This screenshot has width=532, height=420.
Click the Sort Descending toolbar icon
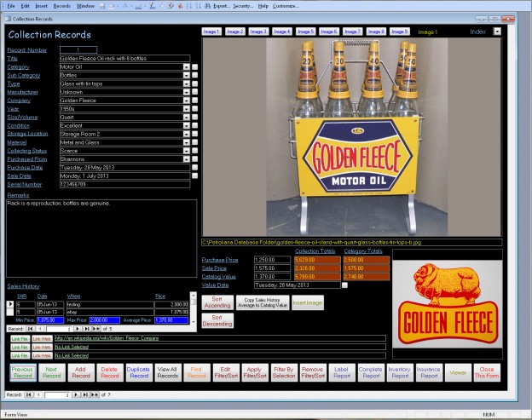[199, 6]
